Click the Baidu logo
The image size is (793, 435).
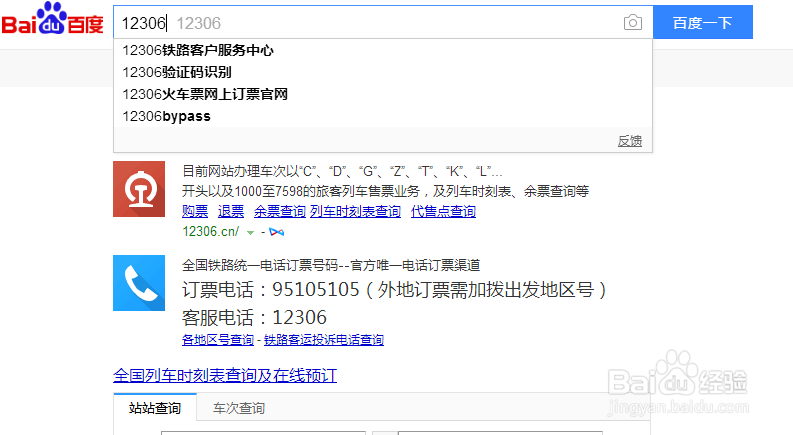(x=53, y=19)
